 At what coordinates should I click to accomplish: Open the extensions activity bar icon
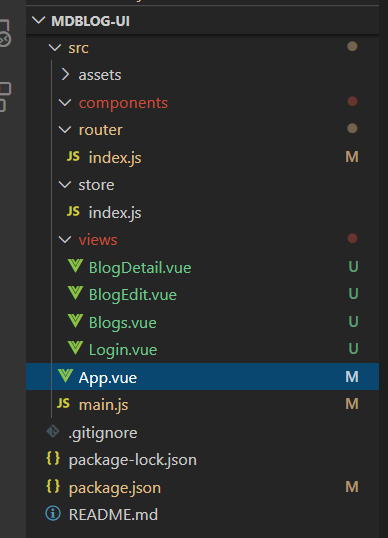[5, 97]
